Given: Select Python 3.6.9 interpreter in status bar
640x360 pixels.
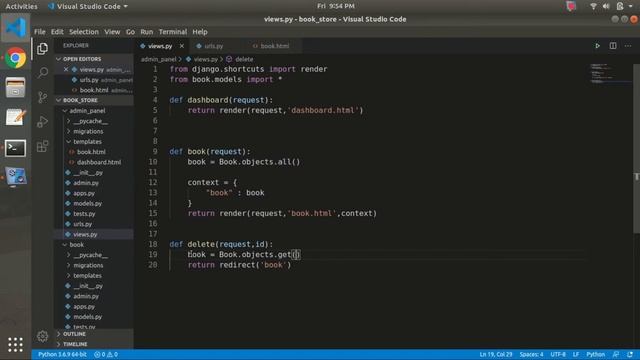Looking at the screenshot, I should [x=62, y=354].
